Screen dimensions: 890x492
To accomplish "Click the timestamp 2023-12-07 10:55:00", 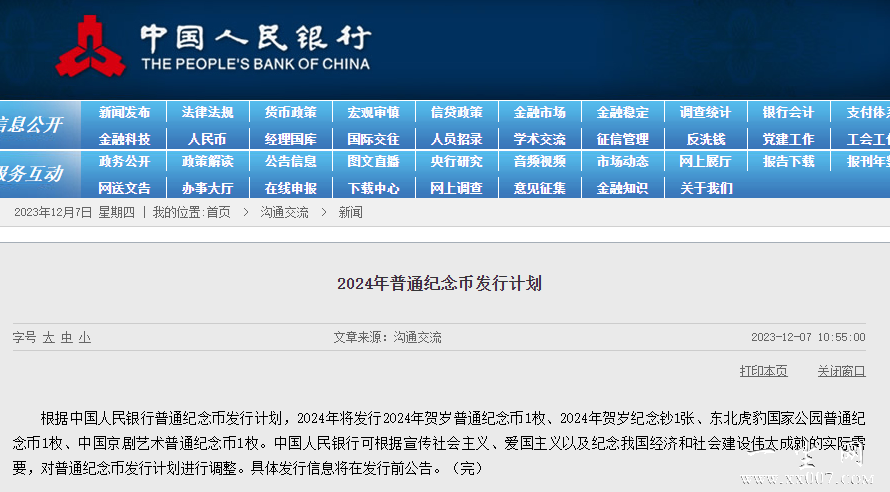I will (x=808, y=337).
